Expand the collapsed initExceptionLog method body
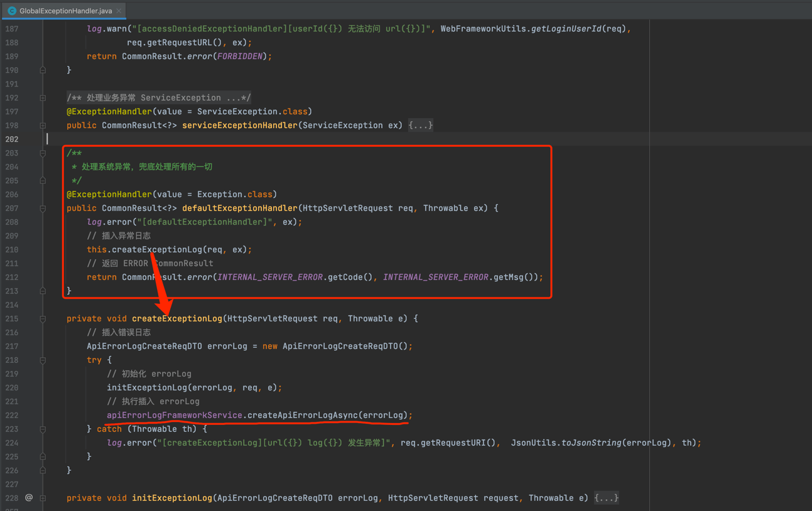Viewport: 812px width, 511px height. pyautogui.click(x=605, y=497)
